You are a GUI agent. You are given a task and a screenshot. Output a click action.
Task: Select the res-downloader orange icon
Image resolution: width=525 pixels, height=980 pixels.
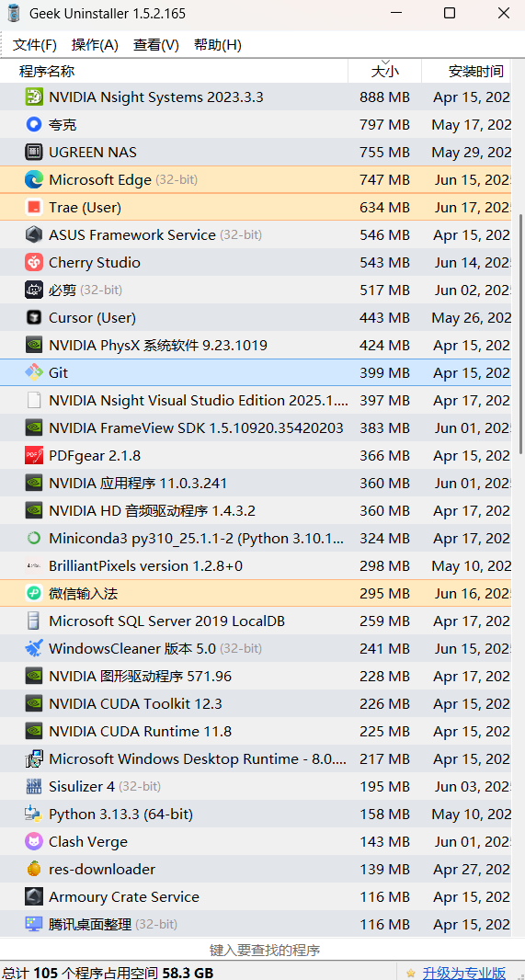[34, 869]
